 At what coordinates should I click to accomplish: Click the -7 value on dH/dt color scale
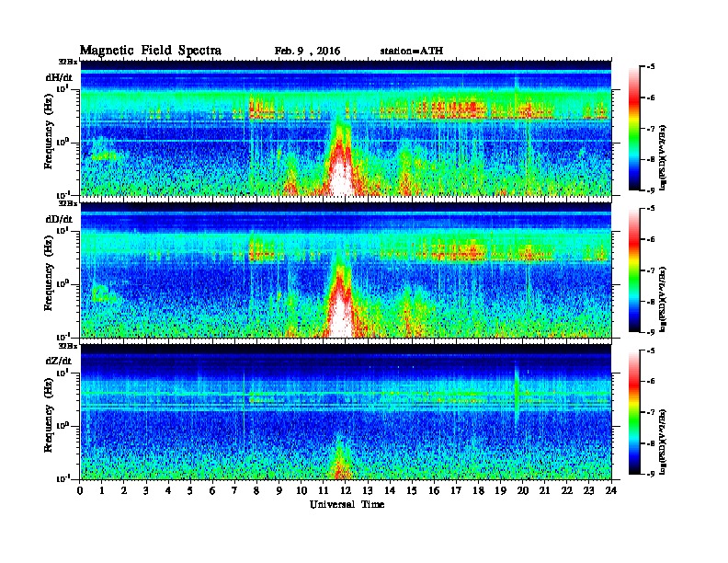tap(651, 128)
